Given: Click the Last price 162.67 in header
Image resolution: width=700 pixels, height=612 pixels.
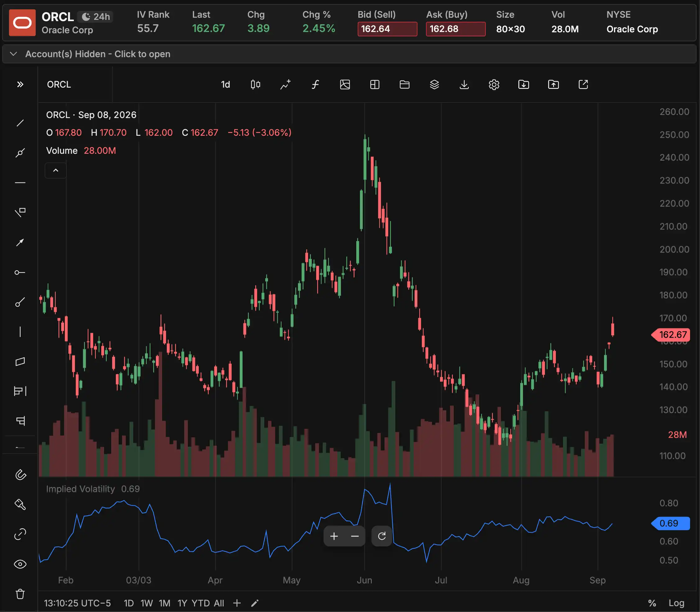Looking at the screenshot, I should pyautogui.click(x=208, y=28).
